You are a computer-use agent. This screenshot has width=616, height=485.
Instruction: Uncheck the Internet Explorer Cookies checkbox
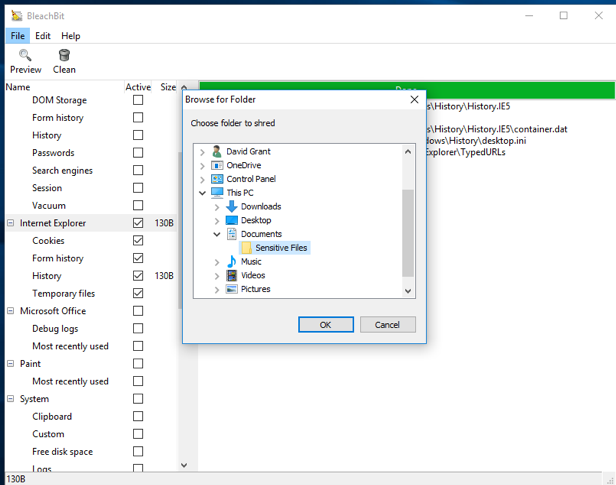click(x=138, y=241)
